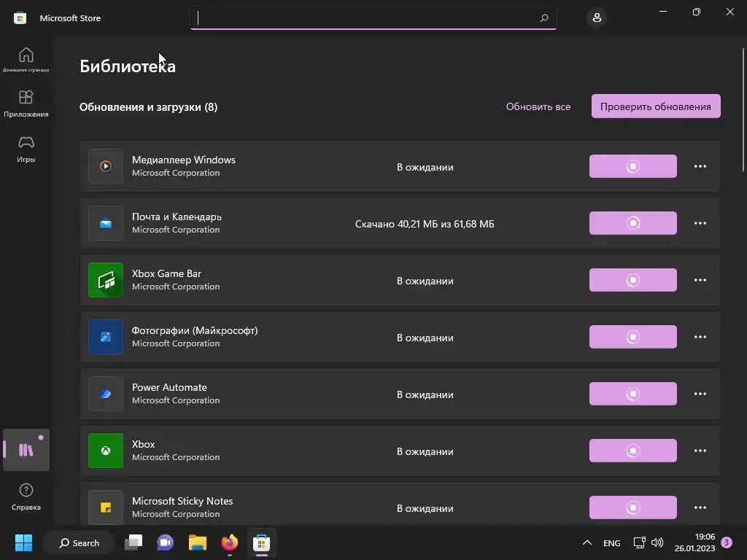This screenshot has height=560, width=747.
Task: Click Медиаплеер Windows app icon
Action: click(106, 166)
